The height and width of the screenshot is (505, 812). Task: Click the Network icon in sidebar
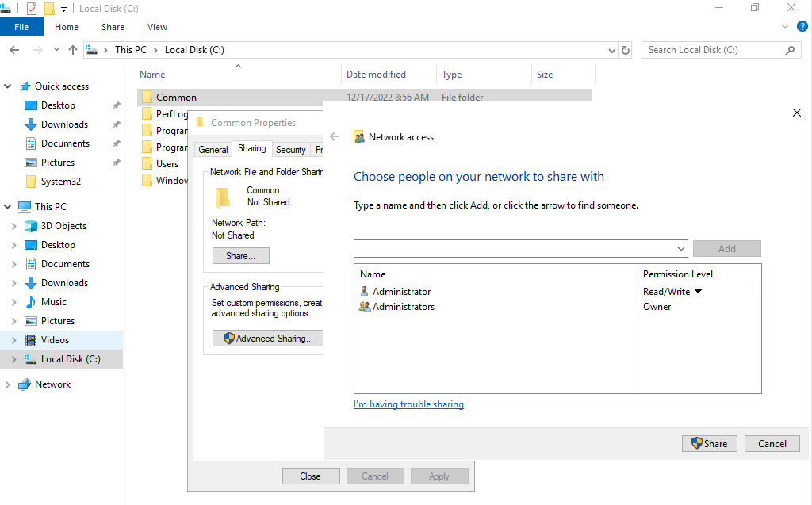pyautogui.click(x=25, y=384)
